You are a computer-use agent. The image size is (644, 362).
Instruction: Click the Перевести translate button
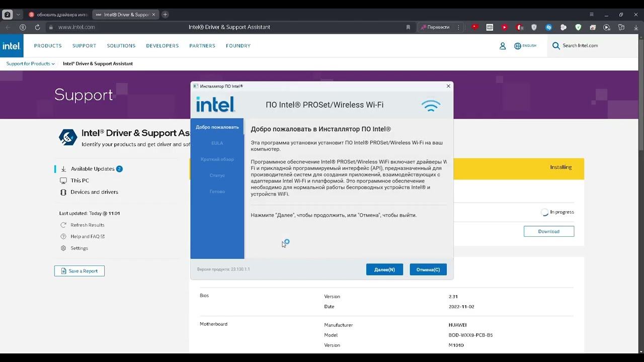coord(435,27)
